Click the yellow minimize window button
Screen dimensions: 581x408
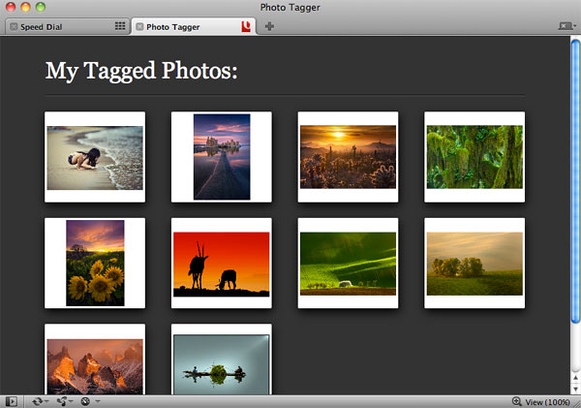[26, 7]
